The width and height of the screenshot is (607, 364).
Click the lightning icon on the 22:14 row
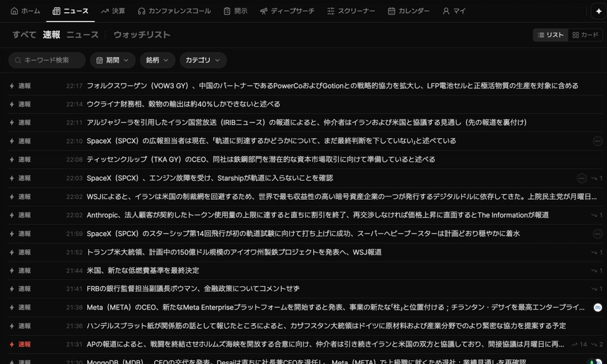click(x=11, y=104)
